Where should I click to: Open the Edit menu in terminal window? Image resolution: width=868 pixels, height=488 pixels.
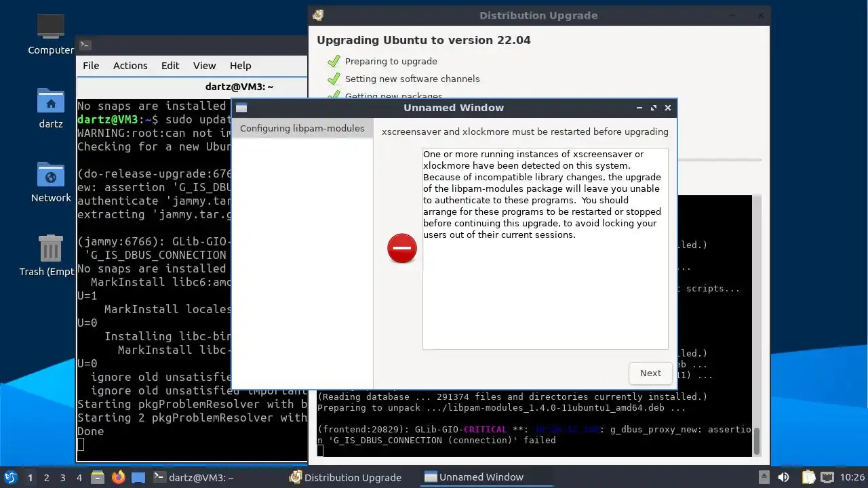click(170, 66)
